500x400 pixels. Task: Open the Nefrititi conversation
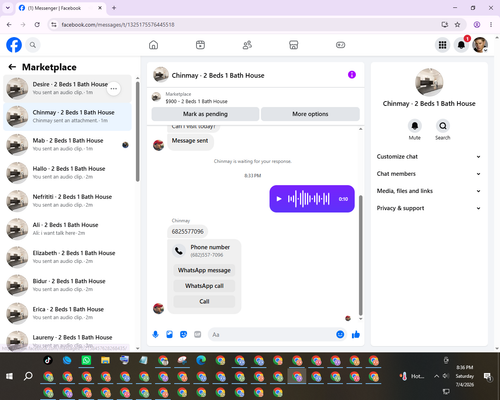(67, 201)
